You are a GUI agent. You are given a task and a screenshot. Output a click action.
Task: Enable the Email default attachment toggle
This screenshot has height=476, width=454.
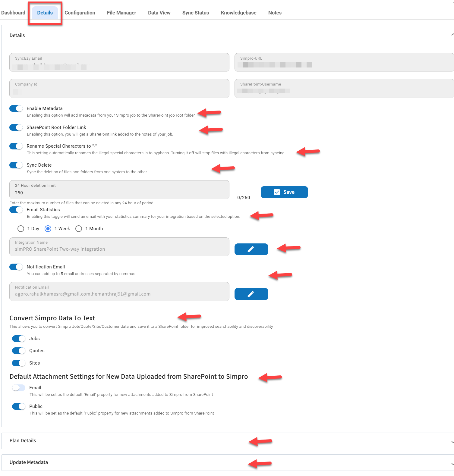click(19, 388)
